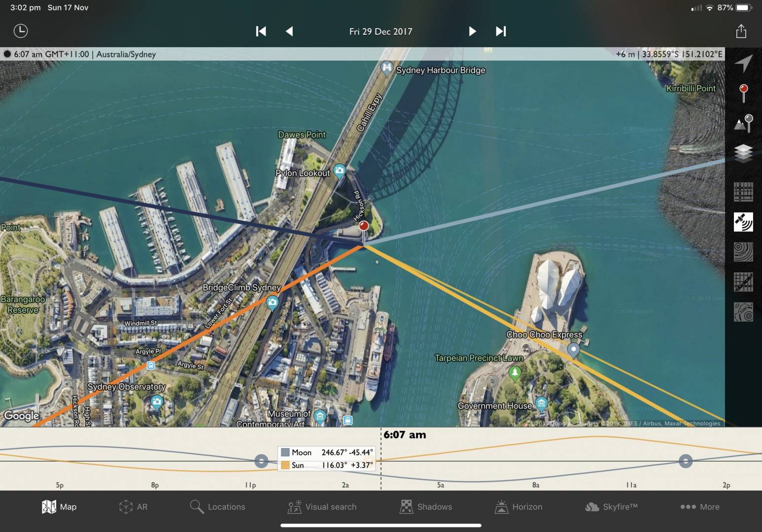Tap the Dawes Point map label
Screen dimensions: 762x532
[x=302, y=134]
